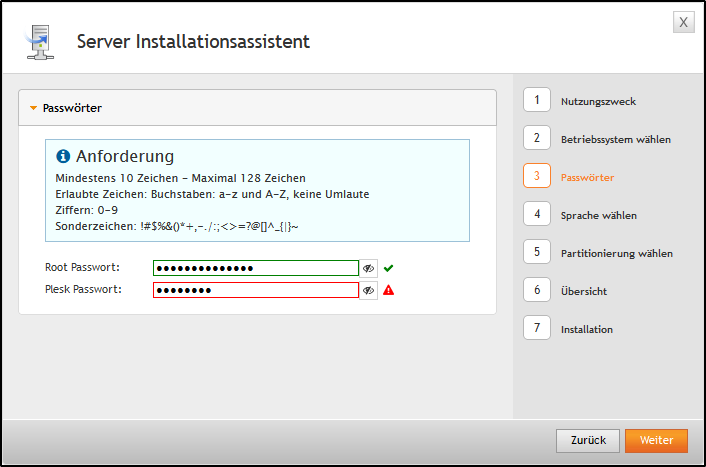Click the green checkmark next to Root Passwort
The image size is (706, 467).
pos(389,268)
